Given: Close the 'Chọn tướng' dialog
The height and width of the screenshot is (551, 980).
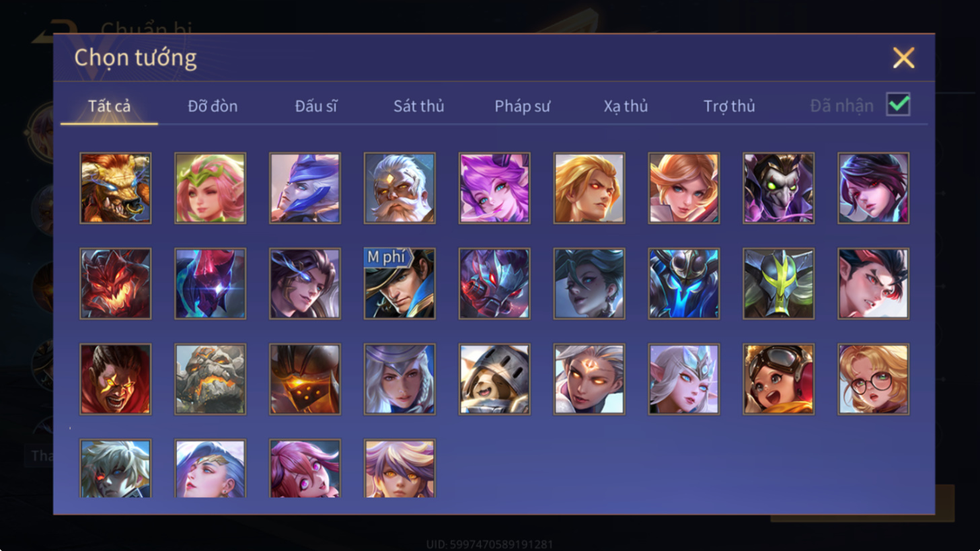Looking at the screenshot, I should (903, 58).
